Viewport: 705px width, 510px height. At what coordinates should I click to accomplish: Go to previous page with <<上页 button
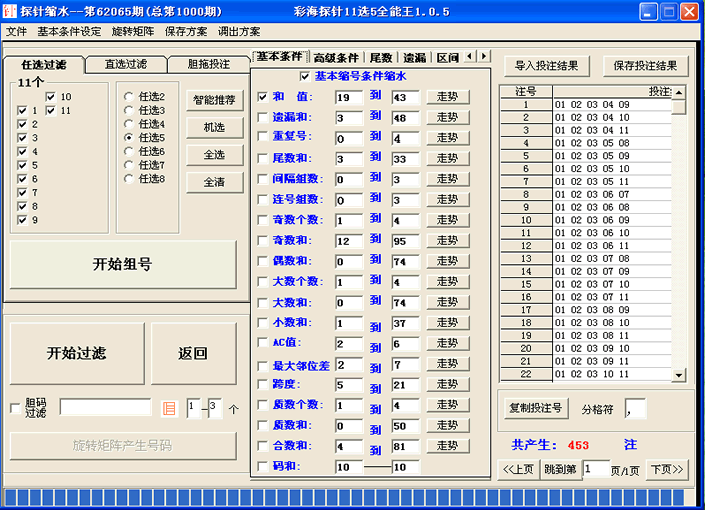pyautogui.click(x=518, y=469)
